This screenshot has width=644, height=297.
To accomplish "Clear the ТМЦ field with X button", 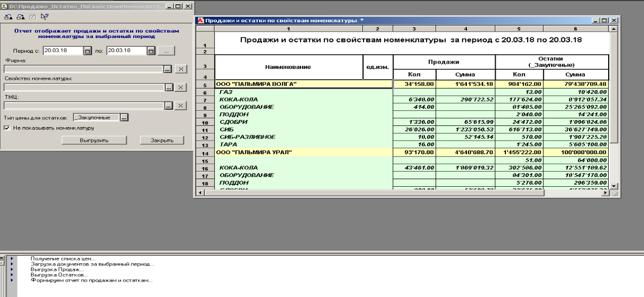I will pyautogui.click(x=181, y=106).
